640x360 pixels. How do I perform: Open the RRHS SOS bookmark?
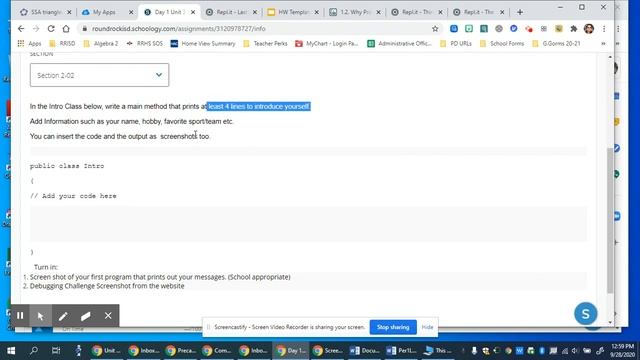coord(144,43)
